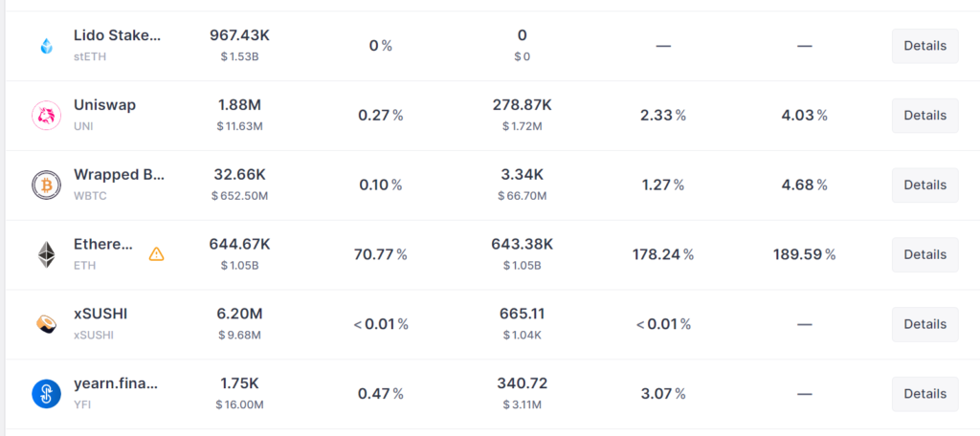Viewport: 980px width, 436px height.
Task: Click Ethereum's 70.77% utilization value
Action: point(381,254)
